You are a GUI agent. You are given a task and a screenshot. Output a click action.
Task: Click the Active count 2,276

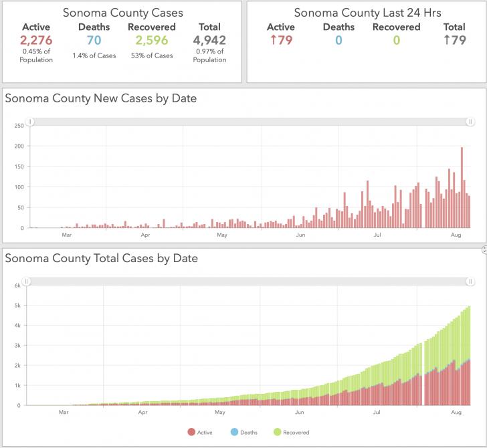pyautogui.click(x=36, y=40)
